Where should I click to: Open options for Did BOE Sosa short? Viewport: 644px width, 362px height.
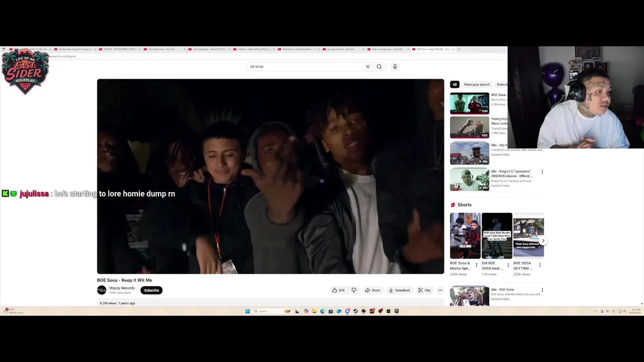click(x=508, y=265)
